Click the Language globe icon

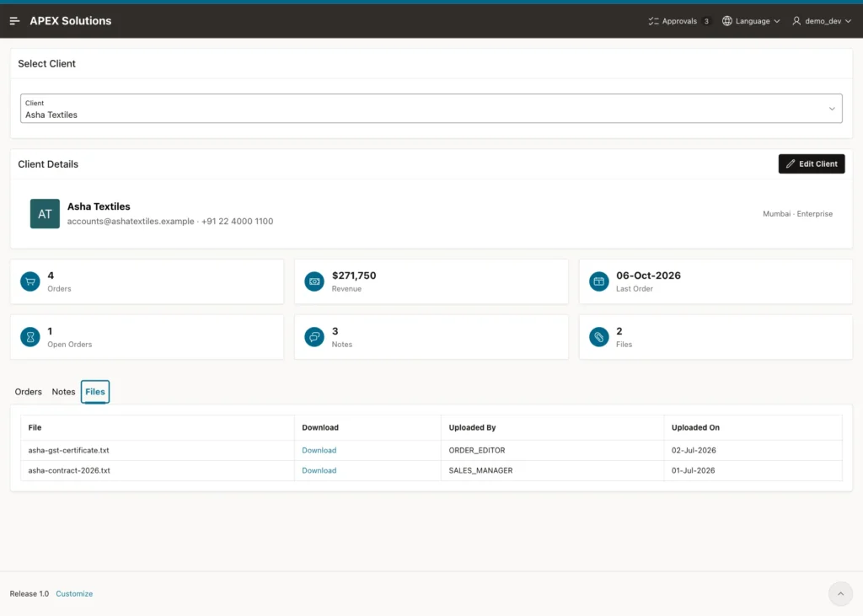tap(727, 21)
